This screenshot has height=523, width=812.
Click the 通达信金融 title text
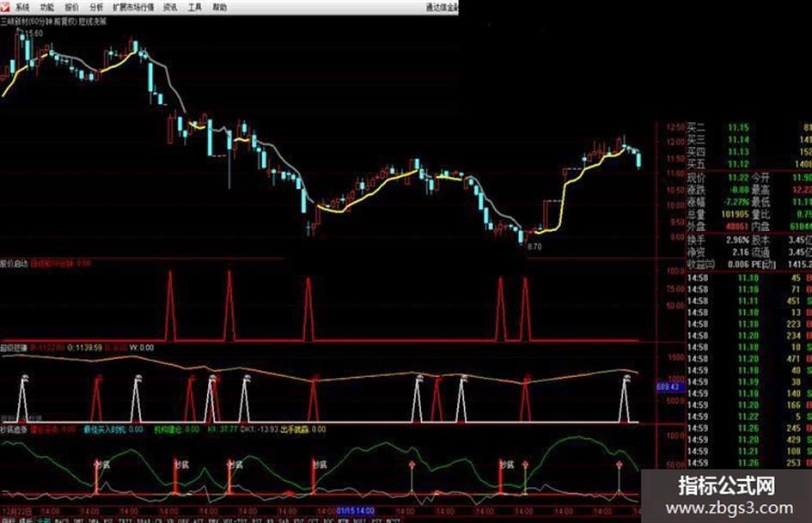[x=442, y=7]
